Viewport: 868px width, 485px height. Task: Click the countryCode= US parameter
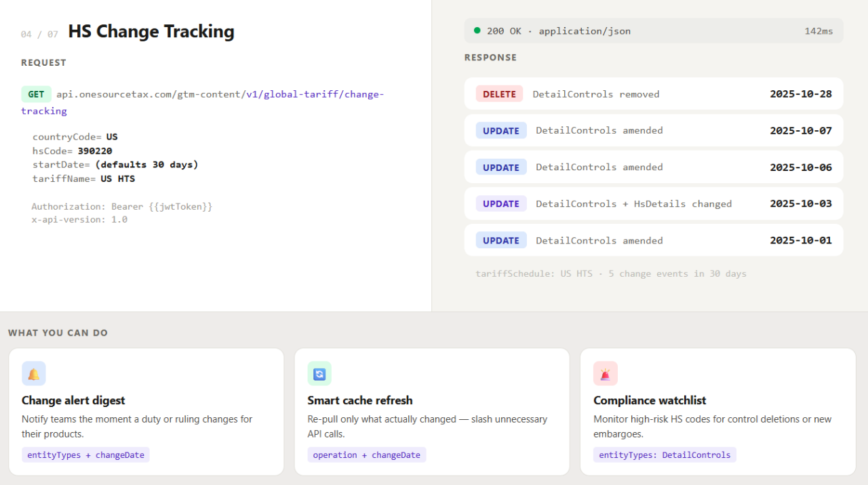(75, 137)
